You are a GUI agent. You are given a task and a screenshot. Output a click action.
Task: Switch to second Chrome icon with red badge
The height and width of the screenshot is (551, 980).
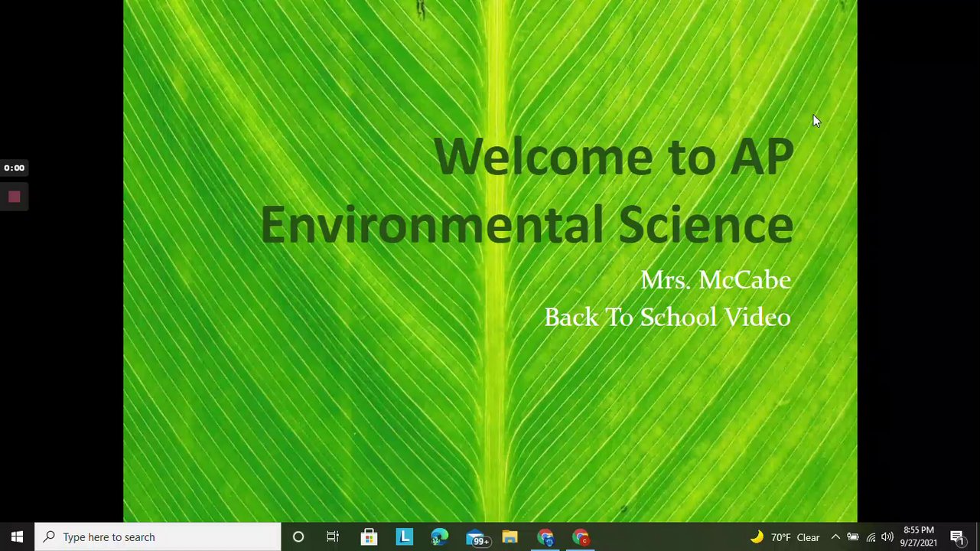(581, 537)
